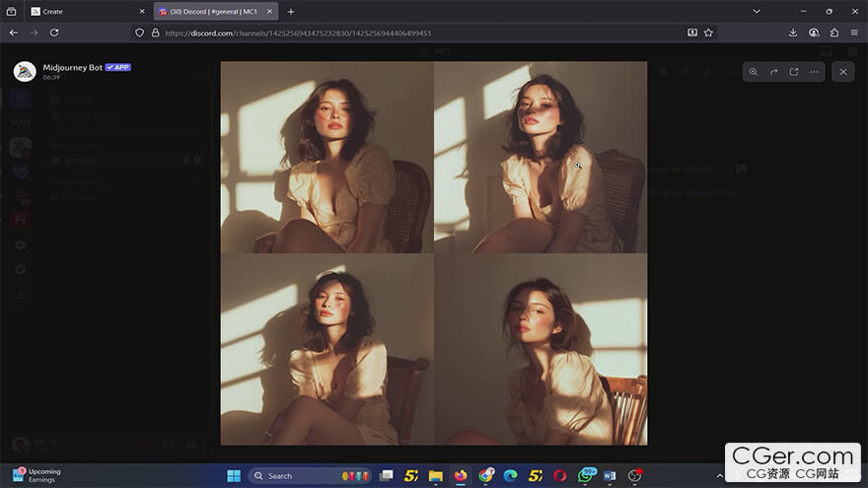Open Firefox View icon at the left of the tab bar
Screen dimensions: 868x488
(x=11, y=11)
